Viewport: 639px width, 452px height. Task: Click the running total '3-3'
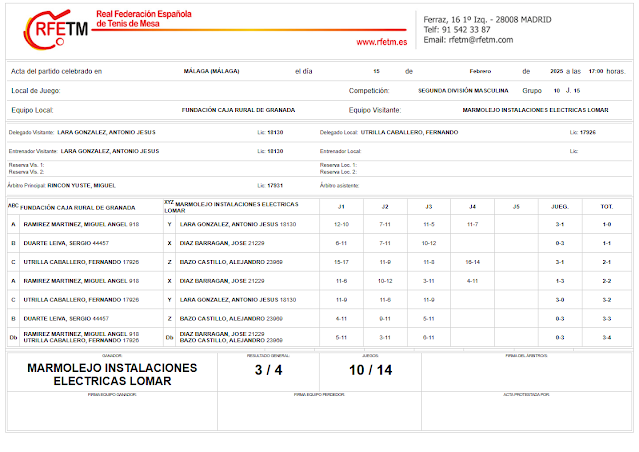pyautogui.click(x=607, y=319)
